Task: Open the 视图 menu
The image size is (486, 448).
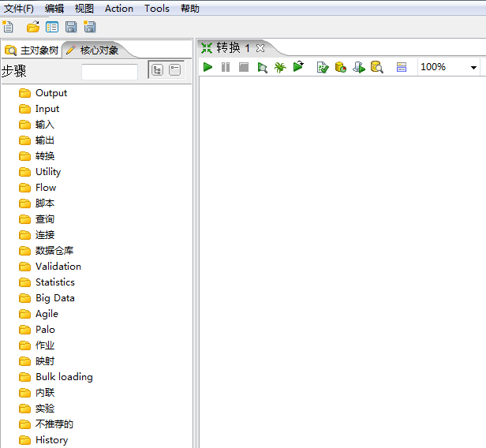Action: (84, 9)
